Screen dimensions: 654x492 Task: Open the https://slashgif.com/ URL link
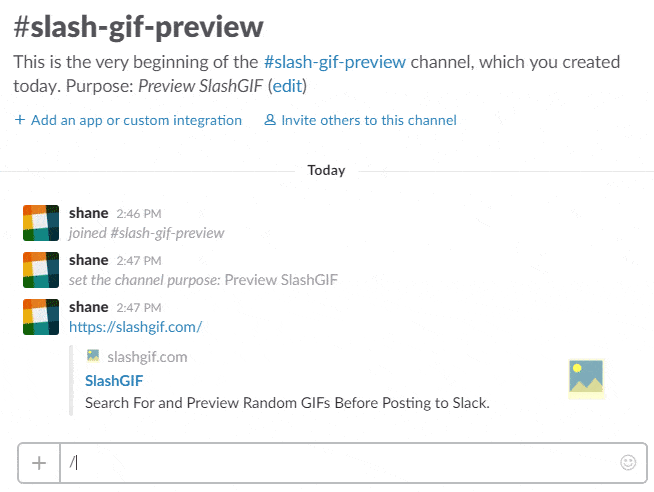(x=136, y=327)
